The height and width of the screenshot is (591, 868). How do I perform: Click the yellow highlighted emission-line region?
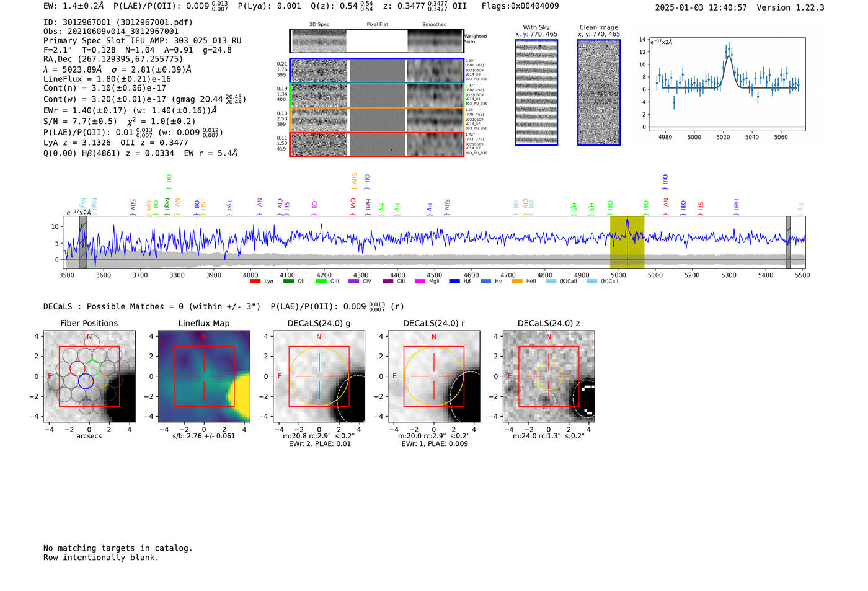627,242
